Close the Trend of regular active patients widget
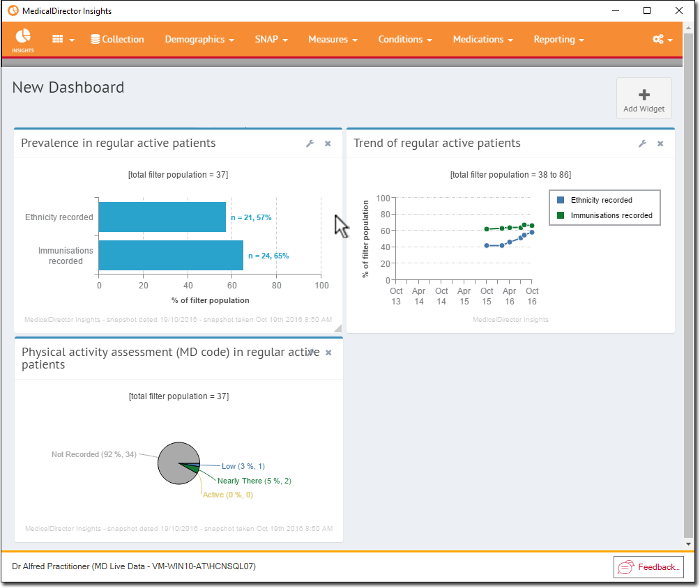Screen dimensions: 700x588 660,144
